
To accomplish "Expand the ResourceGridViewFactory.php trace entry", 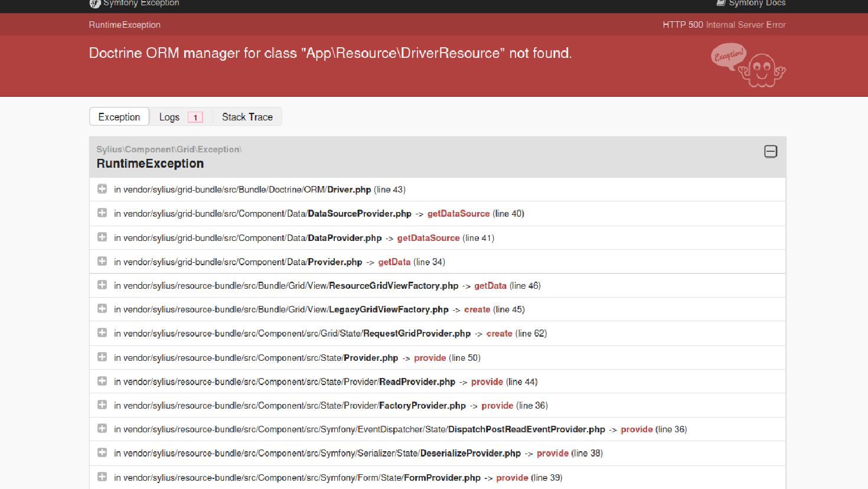I will pyautogui.click(x=102, y=285).
